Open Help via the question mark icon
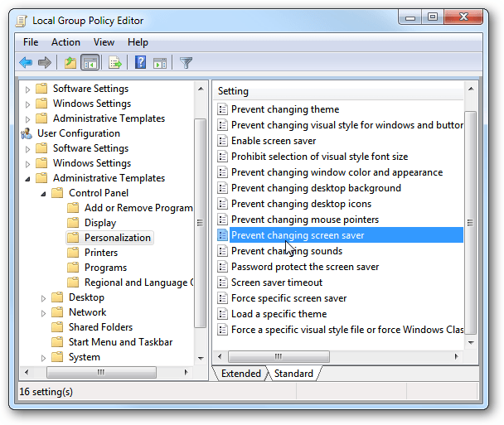 (x=140, y=62)
